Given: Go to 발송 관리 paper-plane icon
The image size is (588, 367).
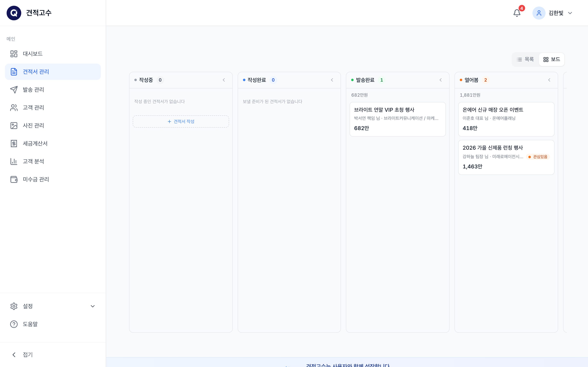Looking at the screenshot, I should click(14, 90).
